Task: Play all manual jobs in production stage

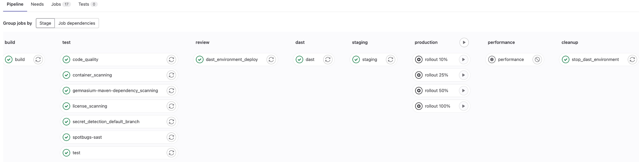Action: [x=464, y=42]
